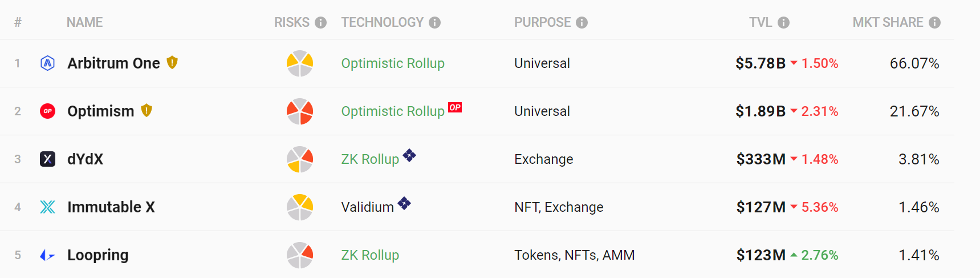This screenshot has width=980, height=278.
Task: Click the Loopring logo icon
Action: (x=48, y=255)
